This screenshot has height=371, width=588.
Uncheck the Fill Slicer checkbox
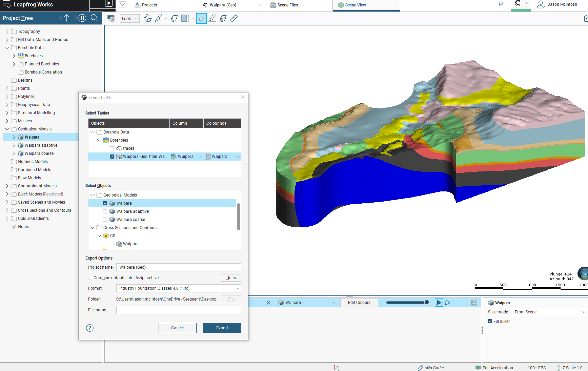tap(490, 321)
